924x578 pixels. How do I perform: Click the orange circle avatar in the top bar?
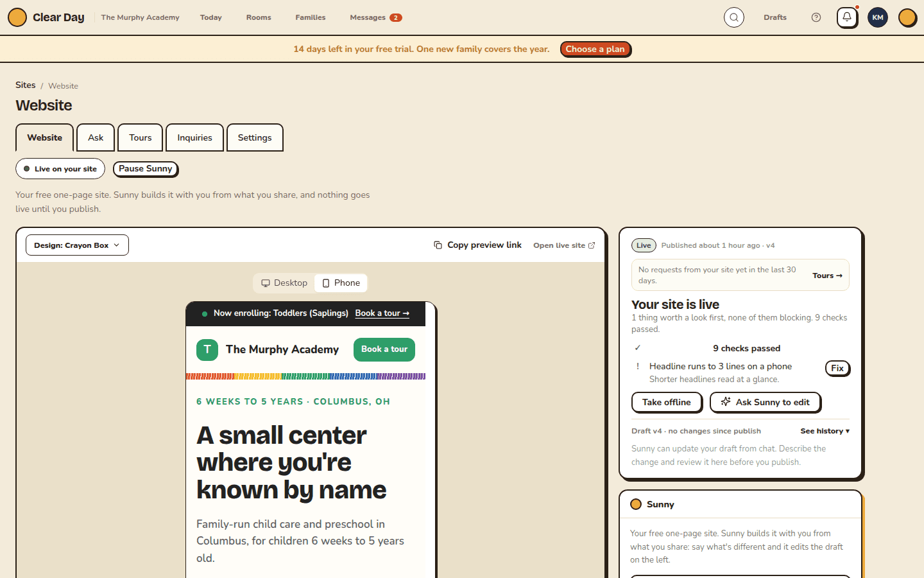pos(907,17)
